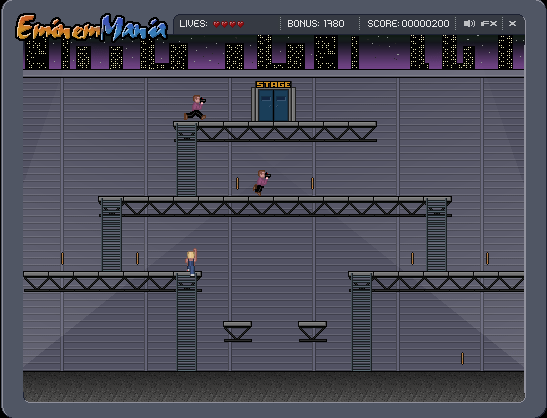Image resolution: width=547 pixels, height=418 pixels.
Task: Click the EminemMania logo
Action: click(x=91, y=27)
